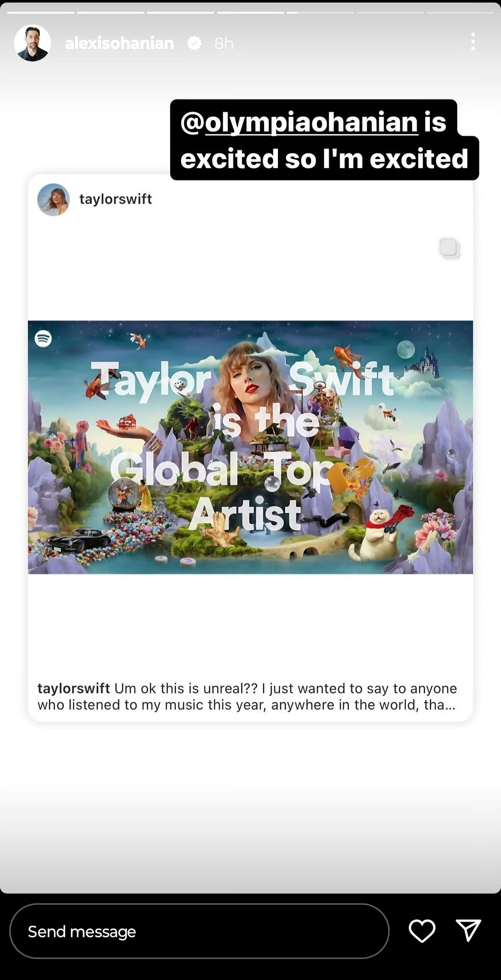This screenshot has height=980, width=501.
Task: Tap the multi-image carousel icon on post
Action: [449, 248]
